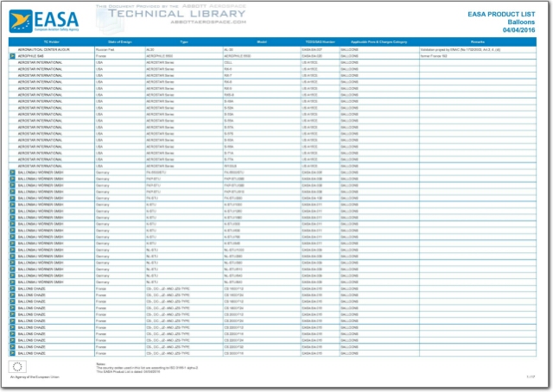Click the last BALLONS CHAIZE row arrow icon
553x392 pixels.
(12, 354)
